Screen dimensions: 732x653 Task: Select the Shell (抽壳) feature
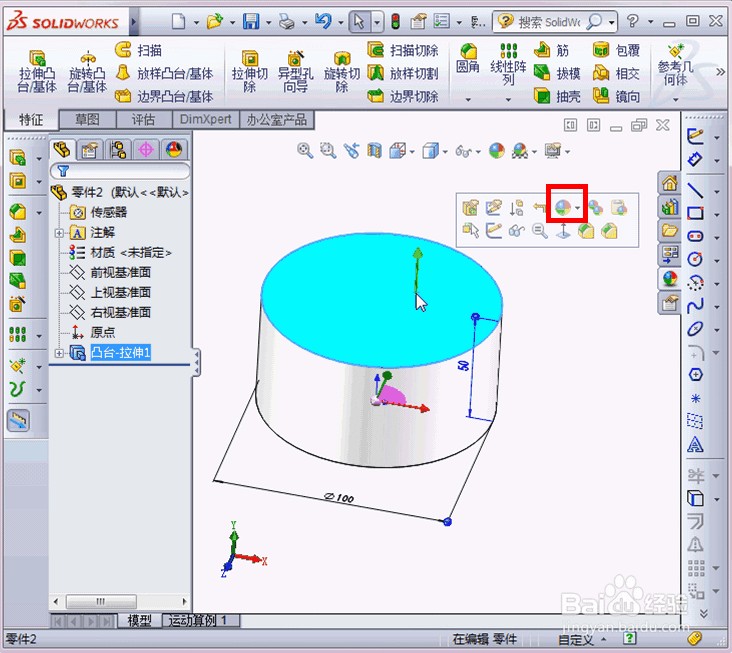click(557, 96)
